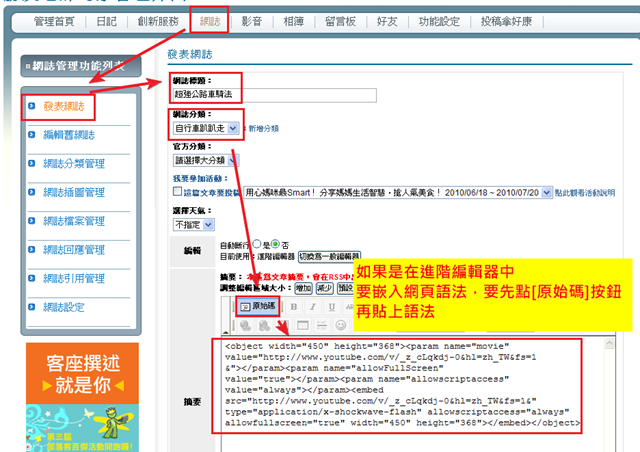Viewport: 640px width, 452px height.
Task: Open the activity selection dropdown 用心媽咪最Smart
Action: point(398,192)
